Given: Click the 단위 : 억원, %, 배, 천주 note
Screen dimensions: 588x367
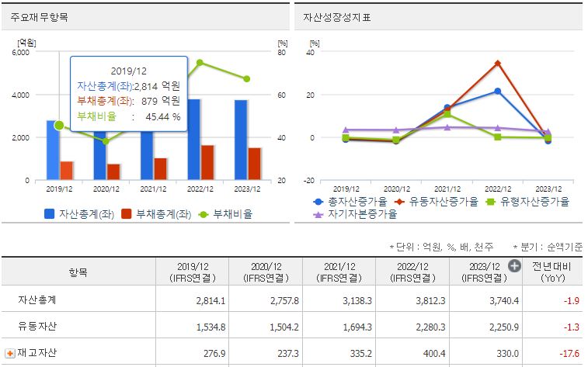Looking at the screenshot, I should 442,247.
